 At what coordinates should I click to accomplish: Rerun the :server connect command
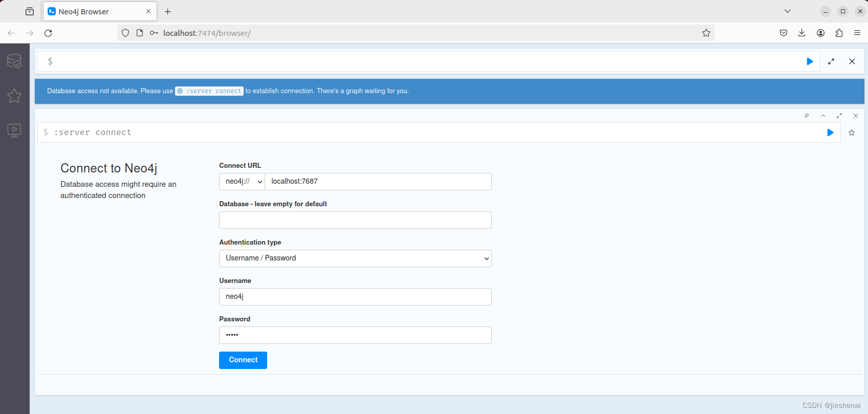click(830, 133)
